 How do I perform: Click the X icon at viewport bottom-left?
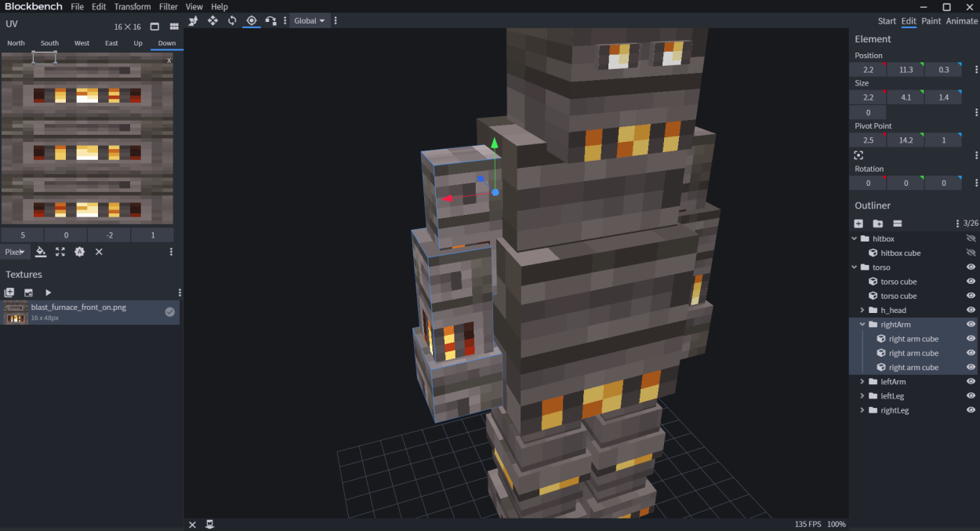pos(193,524)
